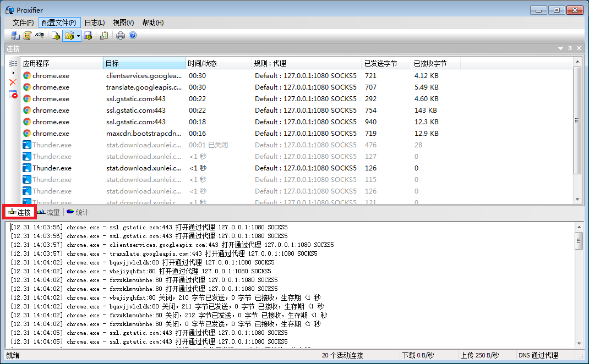Expand the open profile dropdown arrow

(78, 36)
